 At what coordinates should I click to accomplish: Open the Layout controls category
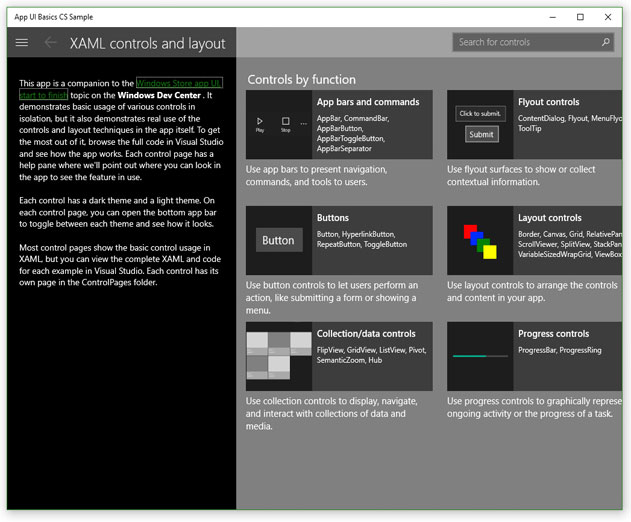[550, 218]
